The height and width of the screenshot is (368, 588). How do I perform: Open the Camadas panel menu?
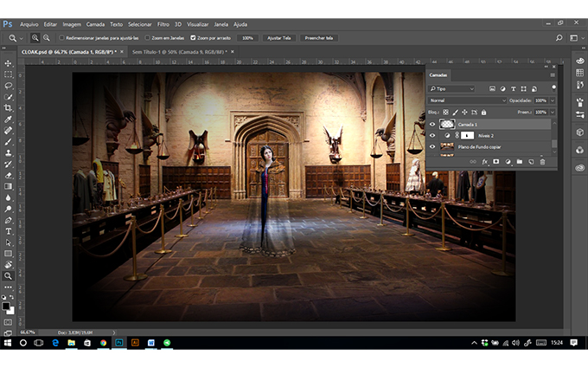(x=553, y=75)
